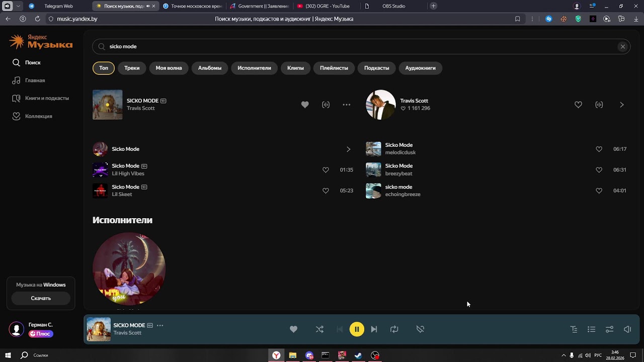Open the Windows notification center
Screen dimensions: 644x362
click(633, 355)
